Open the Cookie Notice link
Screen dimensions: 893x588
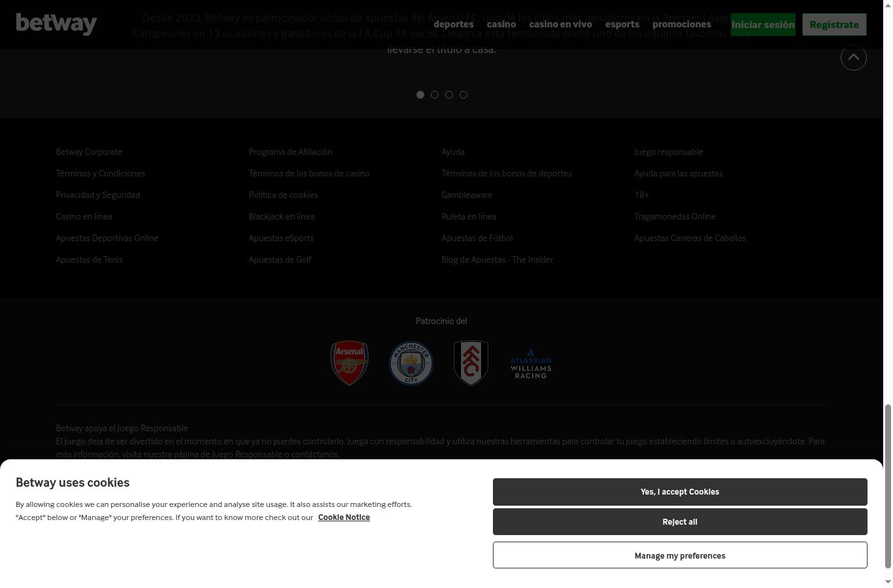tap(344, 517)
